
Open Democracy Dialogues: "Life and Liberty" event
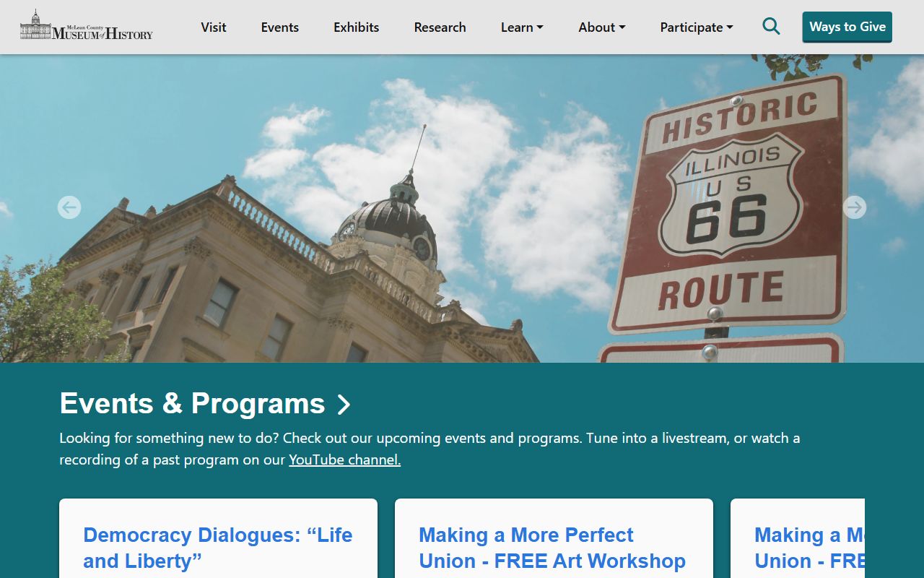click(218, 548)
